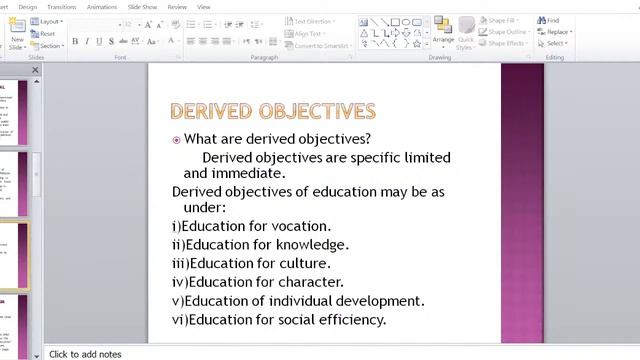Apply Italic formatting
Screen dimensions: 640x360
(87, 42)
